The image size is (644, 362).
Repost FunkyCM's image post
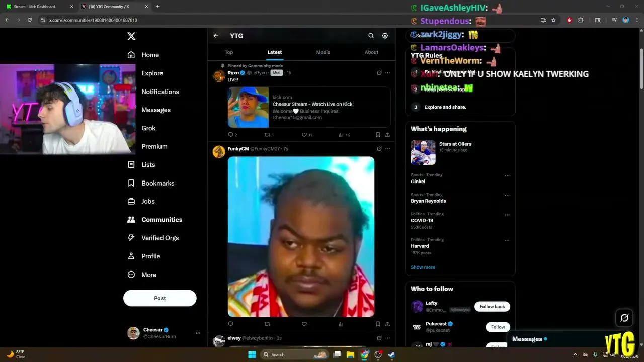[x=268, y=324]
